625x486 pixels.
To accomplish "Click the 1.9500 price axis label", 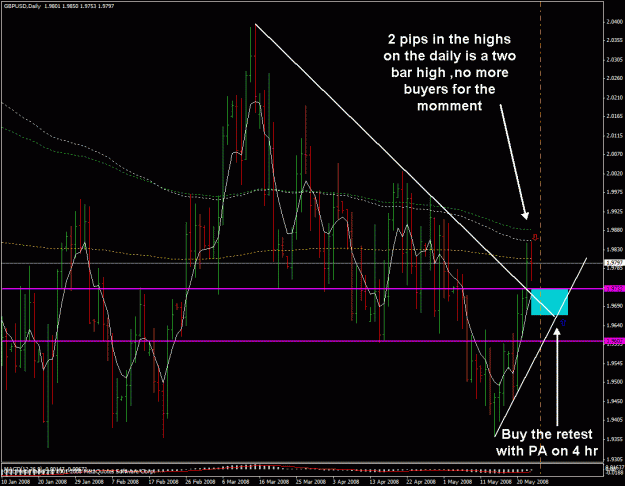I will point(614,382).
